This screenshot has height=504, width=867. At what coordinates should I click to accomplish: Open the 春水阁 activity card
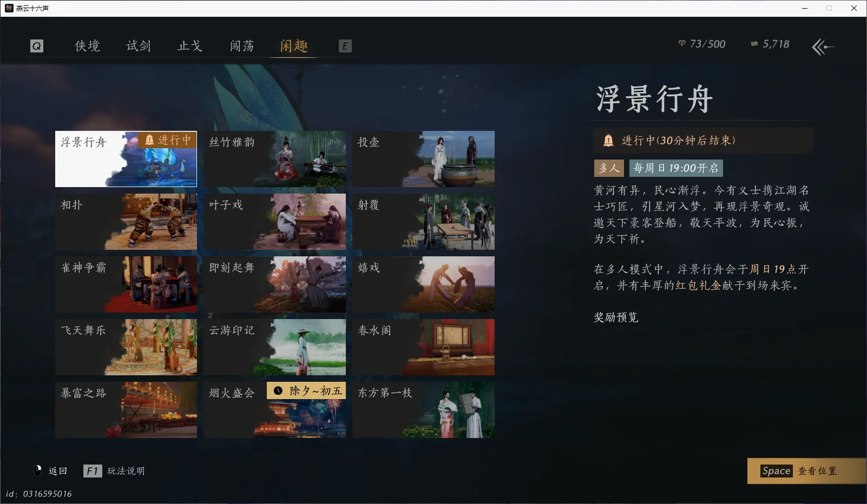424,347
